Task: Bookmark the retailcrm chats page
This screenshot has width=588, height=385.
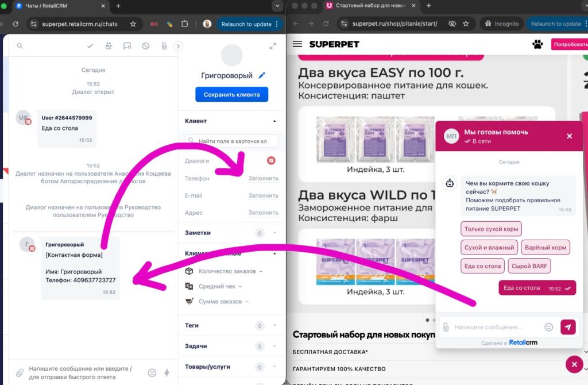Action: tap(133, 24)
